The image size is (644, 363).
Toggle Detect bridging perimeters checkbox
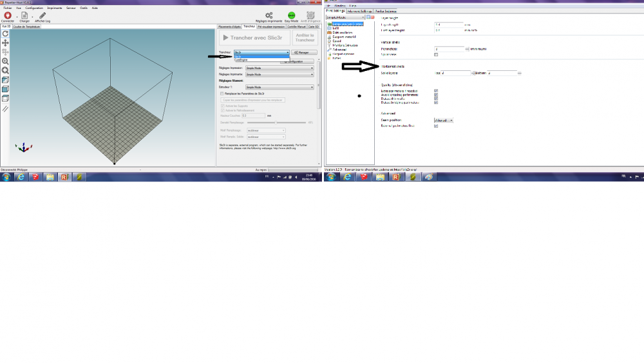pyautogui.click(x=436, y=103)
